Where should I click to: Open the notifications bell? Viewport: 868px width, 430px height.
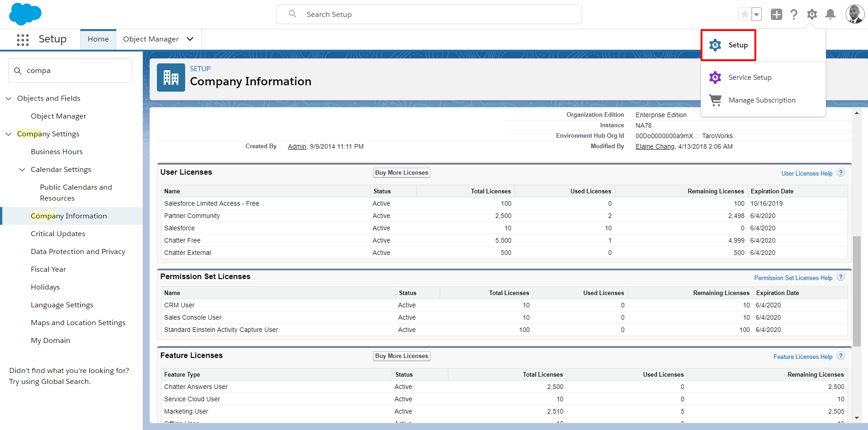coord(831,15)
